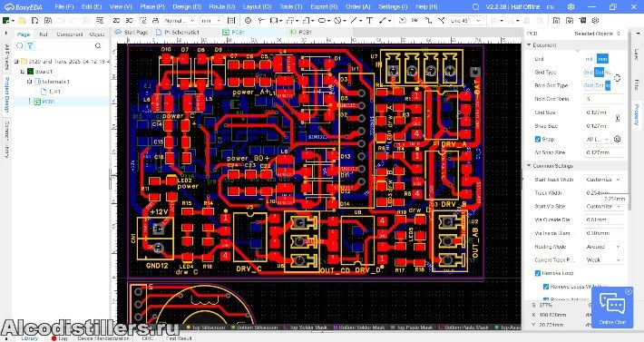Image resolution: width=644 pixels, height=342 pixels.
Task: Open the Online Chat widget
Action: 612,308
